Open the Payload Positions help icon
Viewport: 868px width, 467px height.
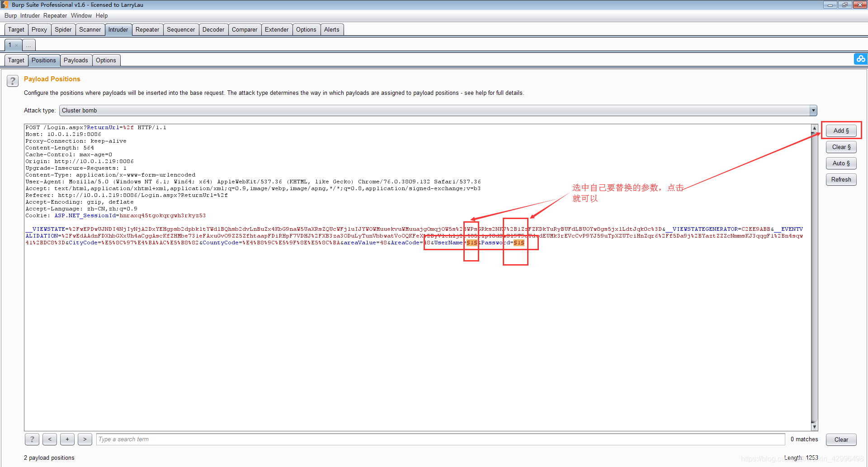13,81
